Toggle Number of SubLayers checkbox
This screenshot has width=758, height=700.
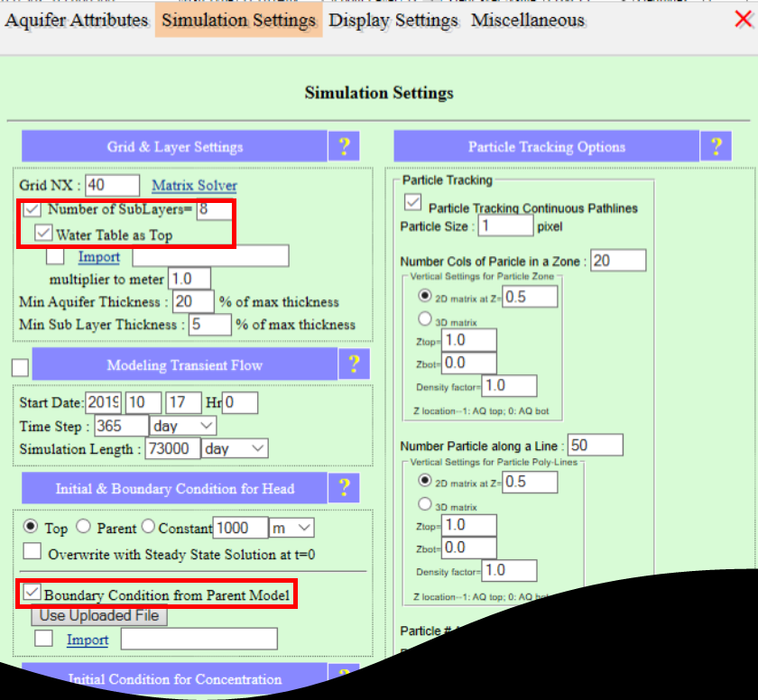(32, 208)
